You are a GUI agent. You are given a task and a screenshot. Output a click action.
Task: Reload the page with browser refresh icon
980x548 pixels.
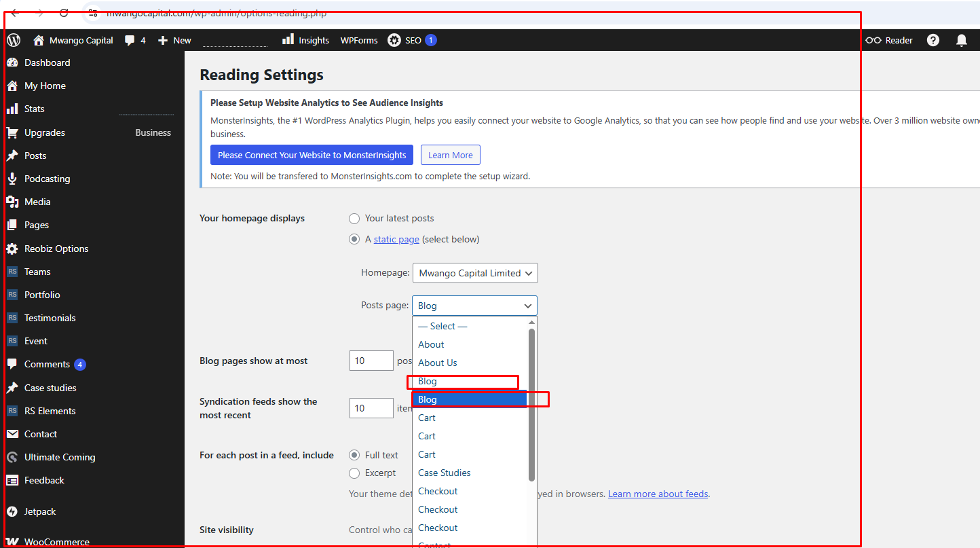click(64, 12)
